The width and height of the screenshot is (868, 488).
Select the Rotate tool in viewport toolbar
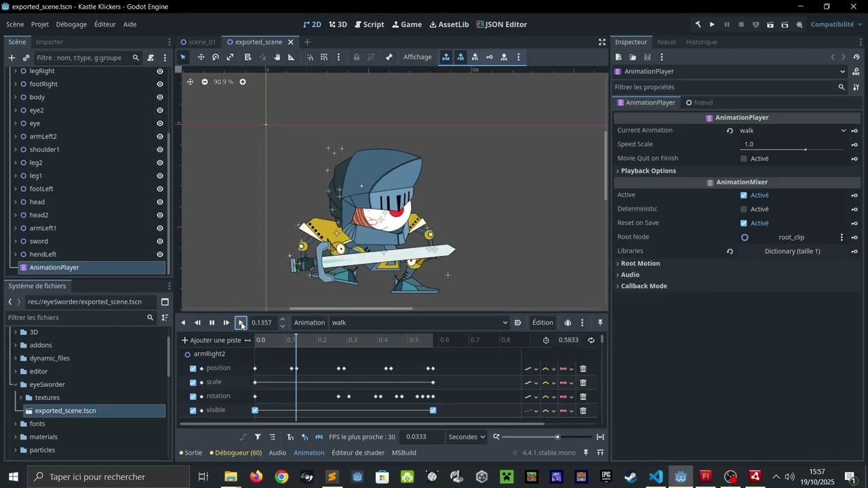[x=216, y=58]
